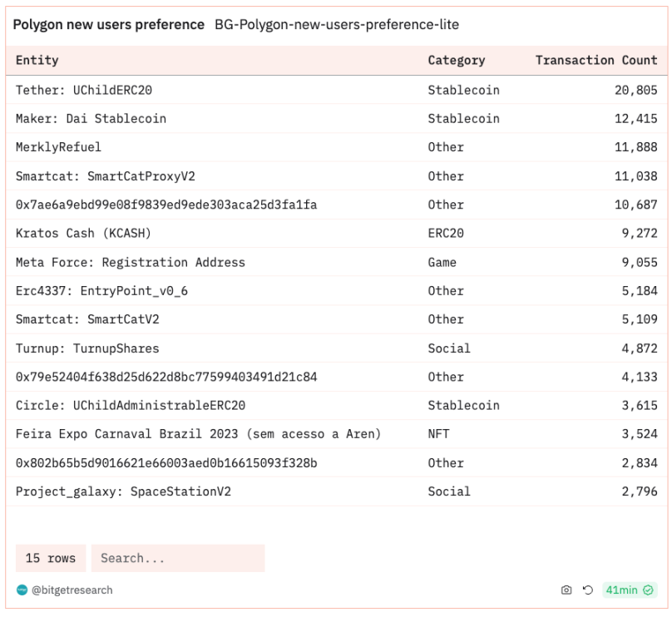
Task: Open the @bitgetresearch profile link
Action: 72,590
